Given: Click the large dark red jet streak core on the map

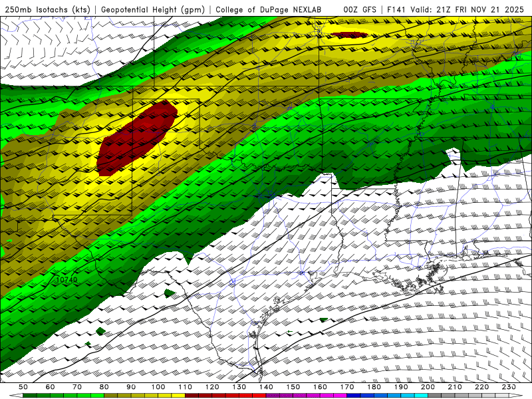Looking at the screenshot, I should pyautogui.click(x=137, y=138).
